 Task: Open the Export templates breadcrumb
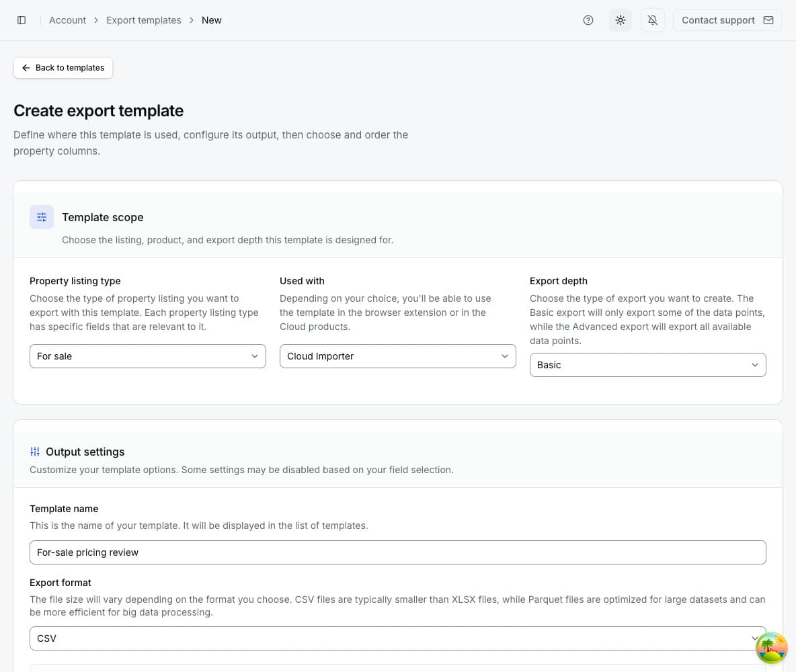click(x=144, y=20)
